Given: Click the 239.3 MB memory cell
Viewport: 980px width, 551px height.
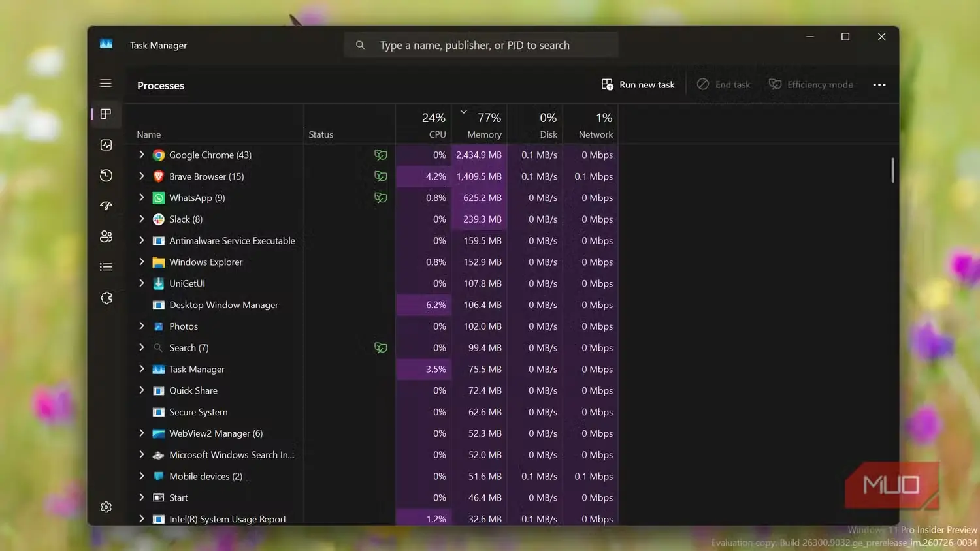Looking at the screenshot, I should click(479, 219).
